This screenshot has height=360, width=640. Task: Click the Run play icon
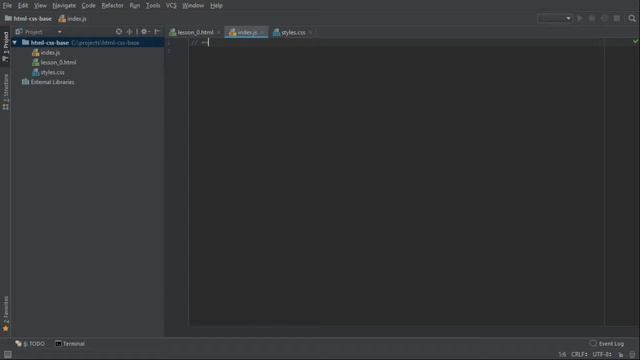click(580, 19)
